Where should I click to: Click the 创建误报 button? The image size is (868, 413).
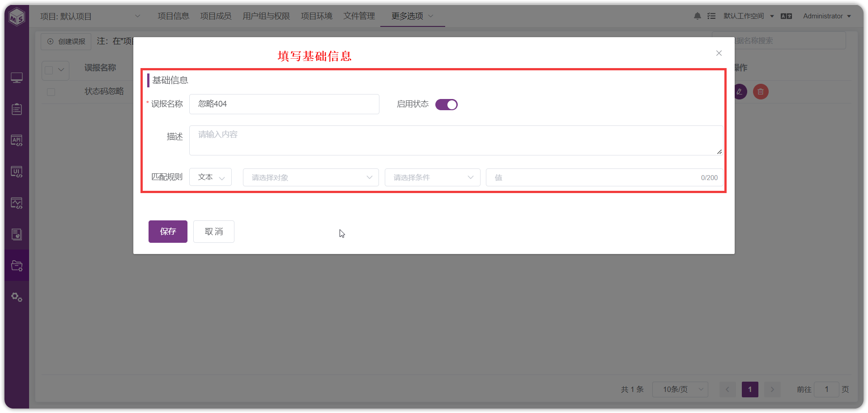click(x=66, y=42)
